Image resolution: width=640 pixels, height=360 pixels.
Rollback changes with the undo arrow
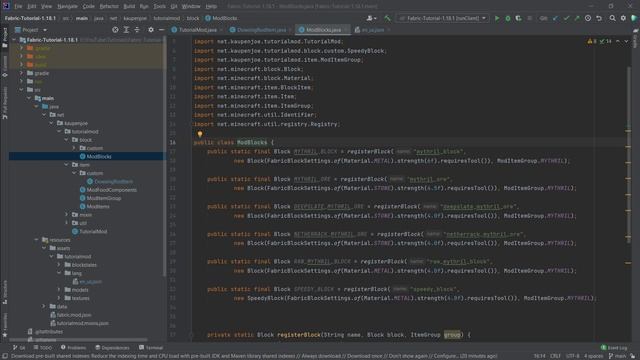click(599, 18)
